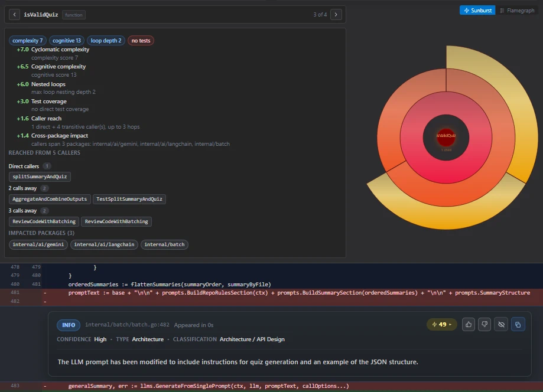Select the internal/batch impacted package chip

point(164,244)
